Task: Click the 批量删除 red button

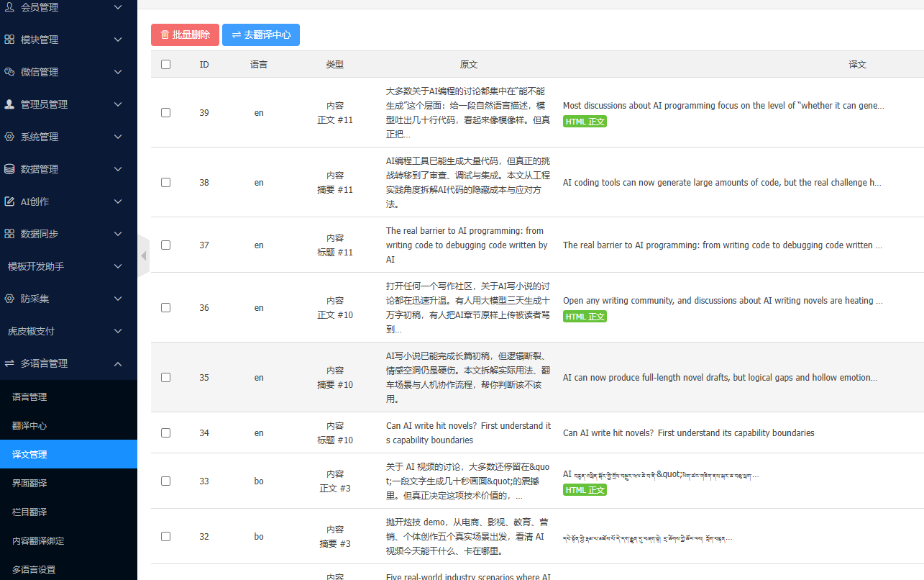Action: point(185,35)
